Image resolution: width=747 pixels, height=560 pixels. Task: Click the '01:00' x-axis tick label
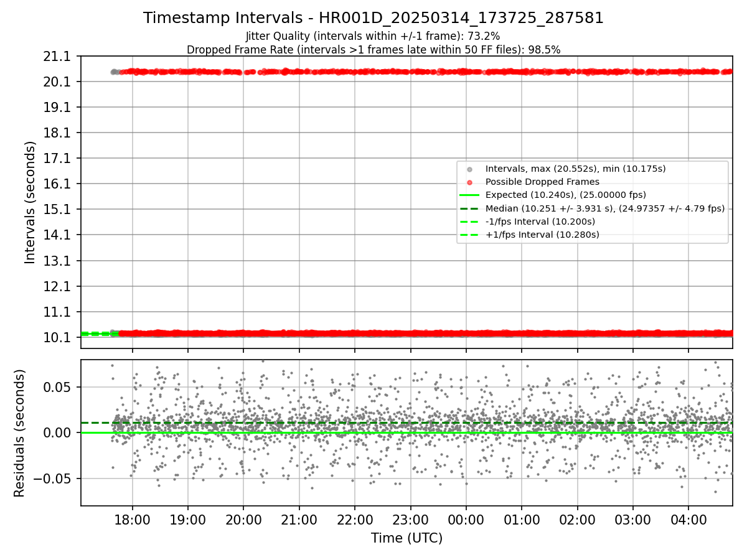(522, 520)
